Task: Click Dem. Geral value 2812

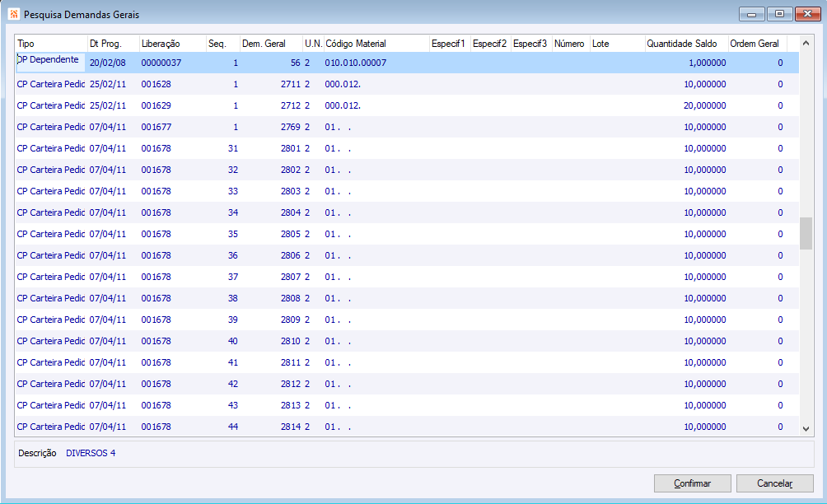Action: tap(291, 384)
